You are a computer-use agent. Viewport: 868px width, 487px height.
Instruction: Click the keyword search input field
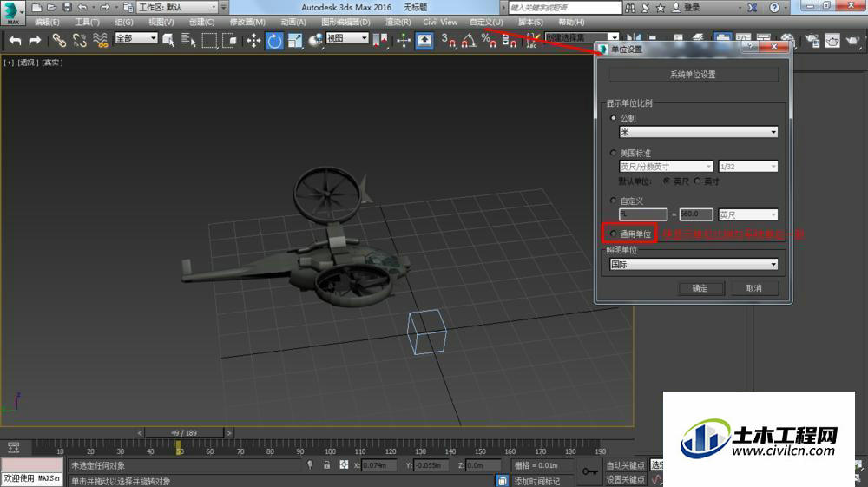(565, 8)
